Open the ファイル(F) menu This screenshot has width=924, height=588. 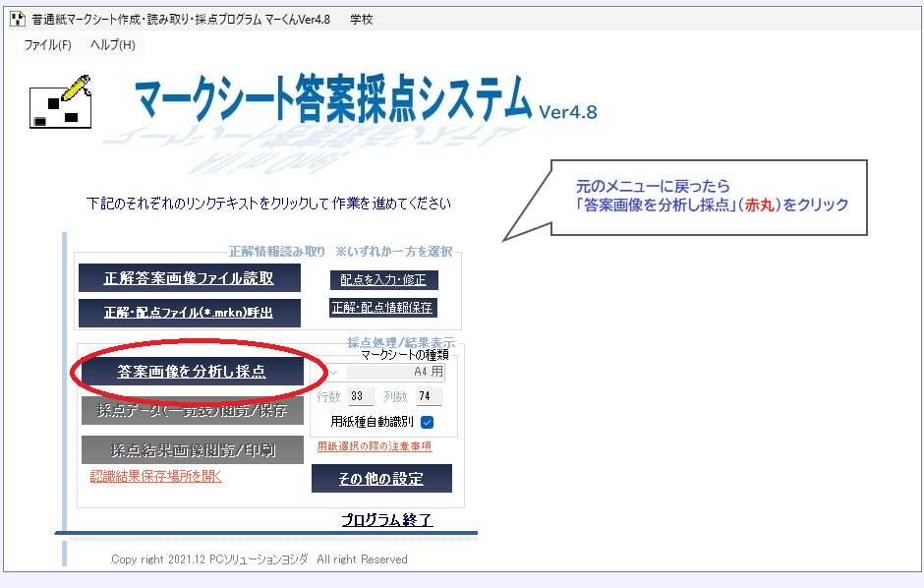tap(48, 45)
